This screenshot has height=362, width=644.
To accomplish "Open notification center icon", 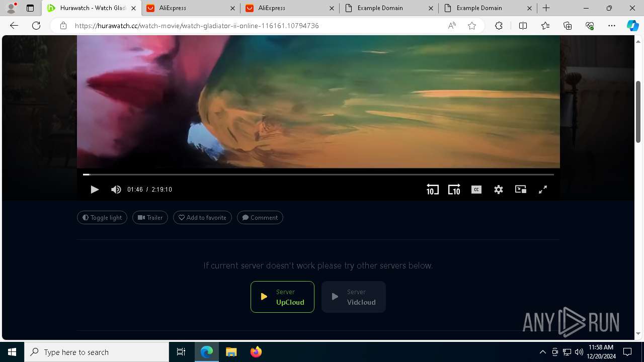I will tap(627, 352).
